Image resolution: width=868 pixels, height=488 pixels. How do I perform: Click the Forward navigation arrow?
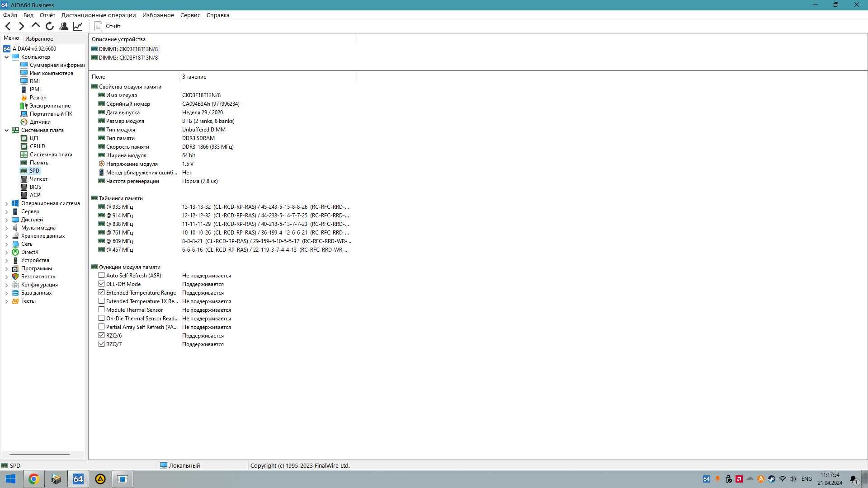[21, 26]
